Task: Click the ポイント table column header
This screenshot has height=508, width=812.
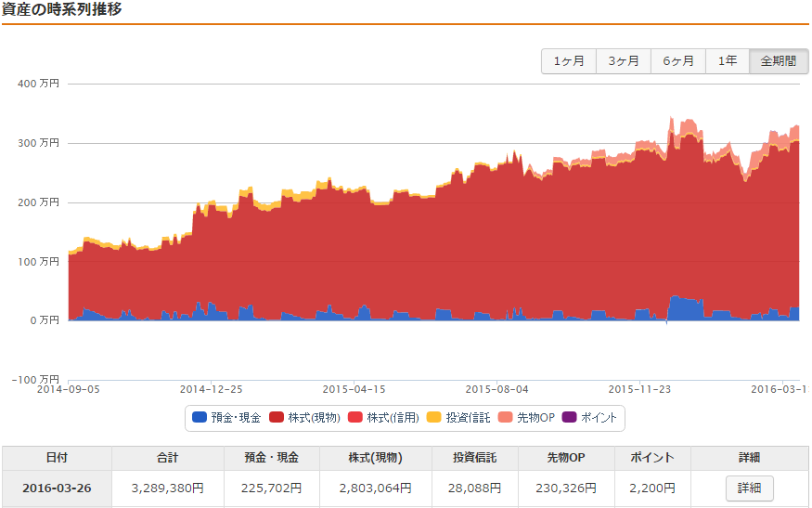Action: (x=652, y=458)
